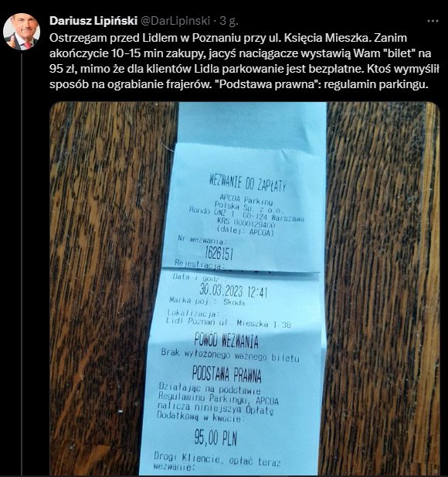
Task: Open the tweet text about Lidl in Poznań
Action: coord(244,61)
